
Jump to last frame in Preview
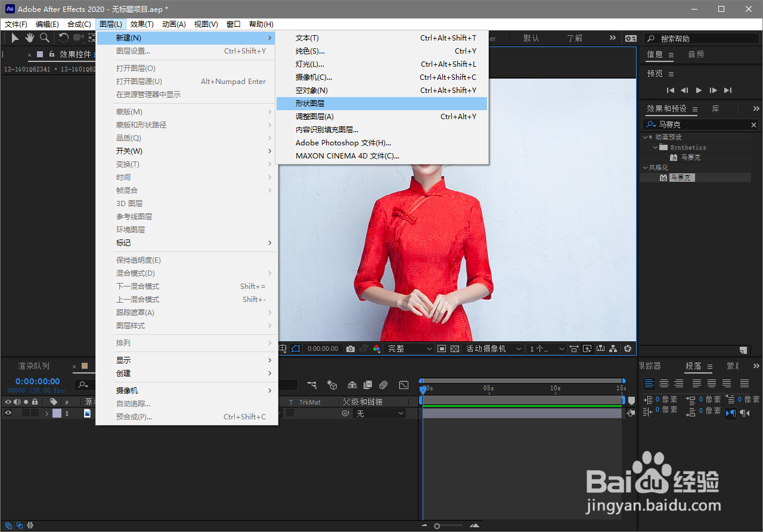pyautogui.click(x=728, y=91)
